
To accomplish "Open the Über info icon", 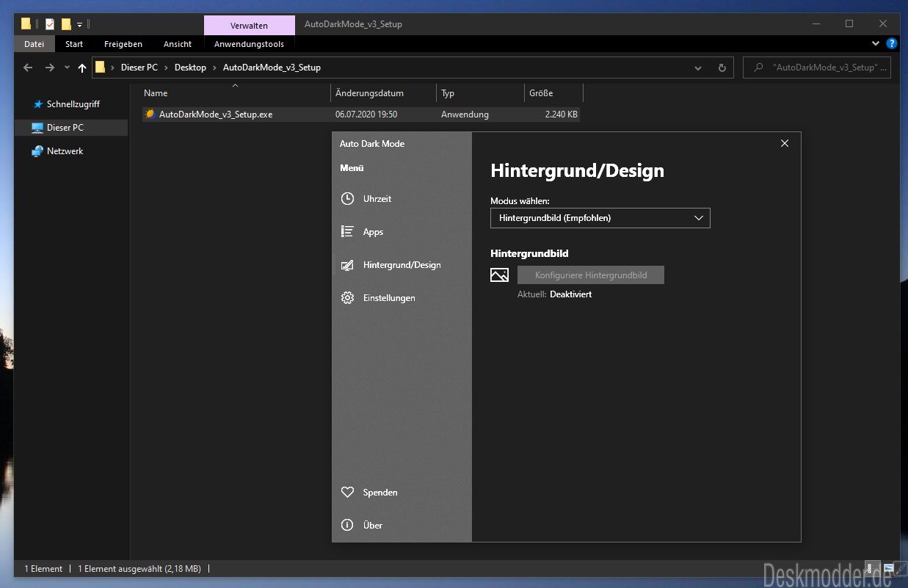I will (348, 526).
